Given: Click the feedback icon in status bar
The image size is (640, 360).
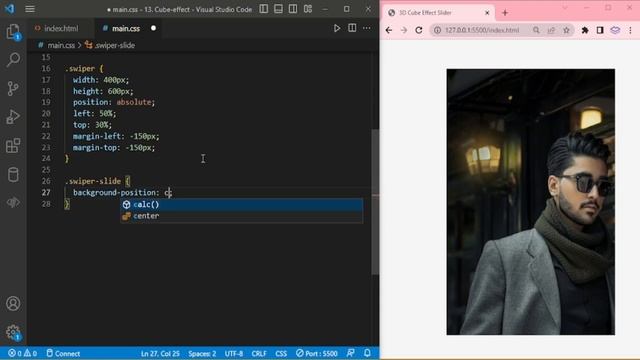Looking at the screenshot, I should click(x=350, y=353).
